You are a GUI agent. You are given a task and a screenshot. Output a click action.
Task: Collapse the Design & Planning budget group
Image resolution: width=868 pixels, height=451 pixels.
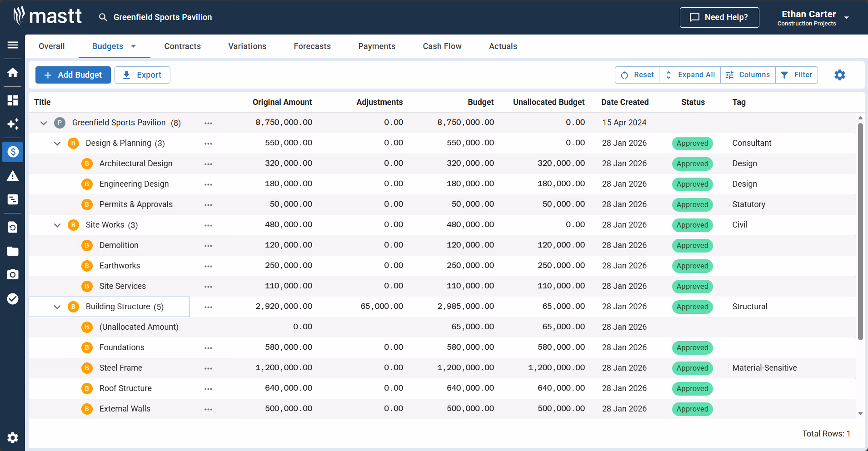pyautogui.click(x=57, y=143)
